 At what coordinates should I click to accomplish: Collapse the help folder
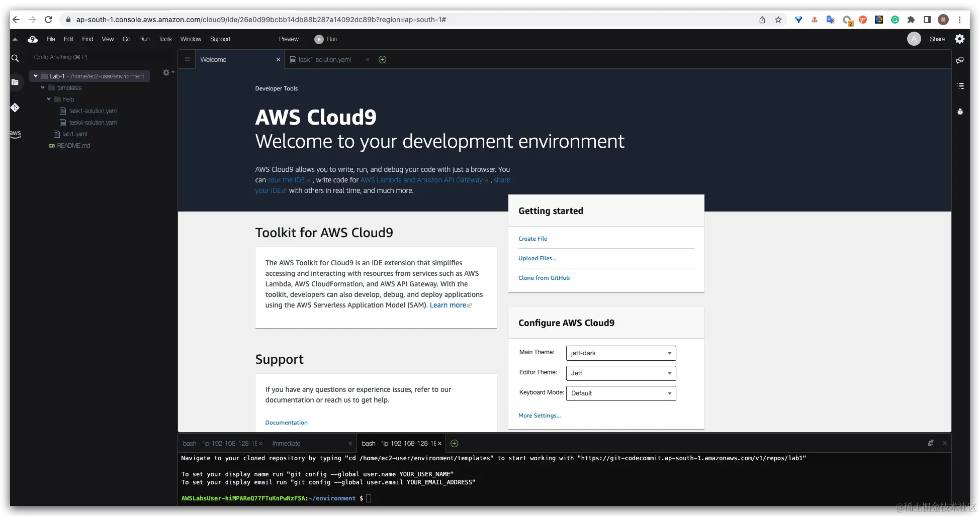tap(49, 99)
